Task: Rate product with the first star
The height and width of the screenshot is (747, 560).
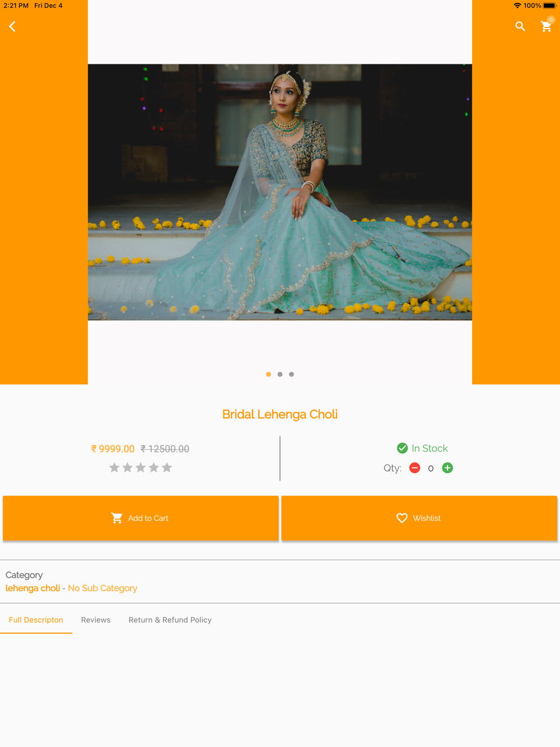Action: point(114,468)
